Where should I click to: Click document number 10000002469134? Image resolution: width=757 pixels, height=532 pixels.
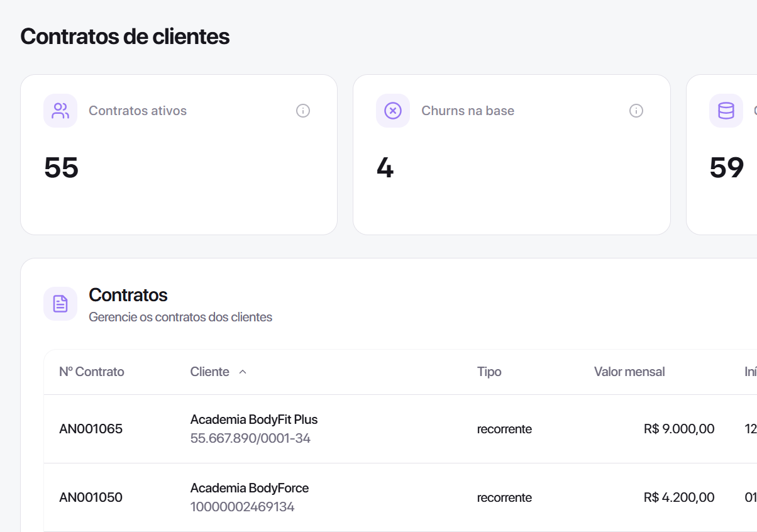point(242,507)
